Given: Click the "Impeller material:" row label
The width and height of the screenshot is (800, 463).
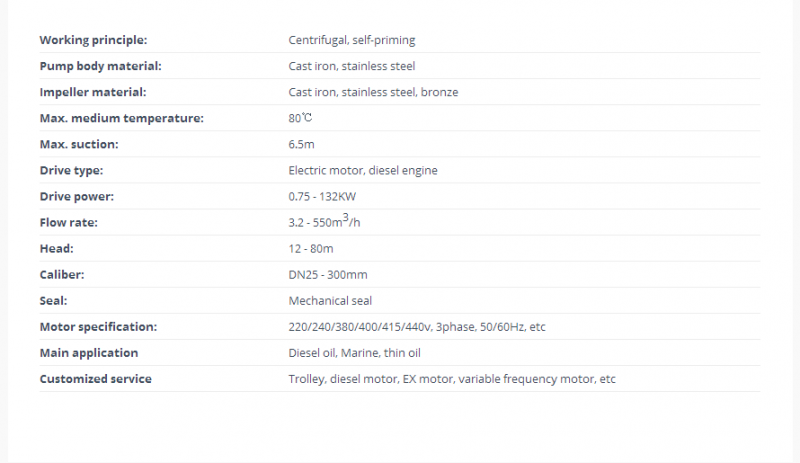Looking at the screenshot, I should click(93, 92).
